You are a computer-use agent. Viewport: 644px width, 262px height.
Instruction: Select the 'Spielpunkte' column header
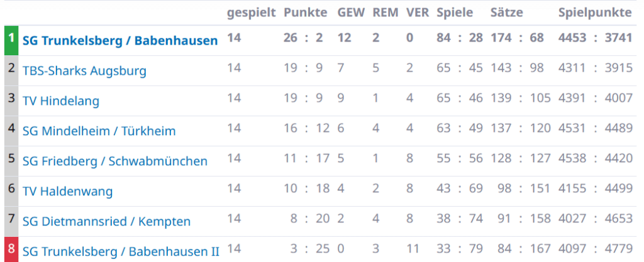coord(595,13)
